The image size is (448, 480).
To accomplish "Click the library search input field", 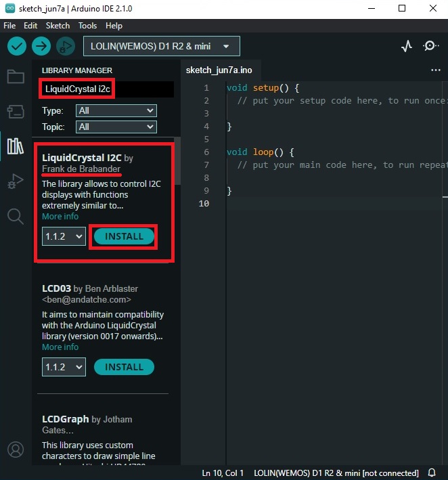I will [x=107, y=89].
